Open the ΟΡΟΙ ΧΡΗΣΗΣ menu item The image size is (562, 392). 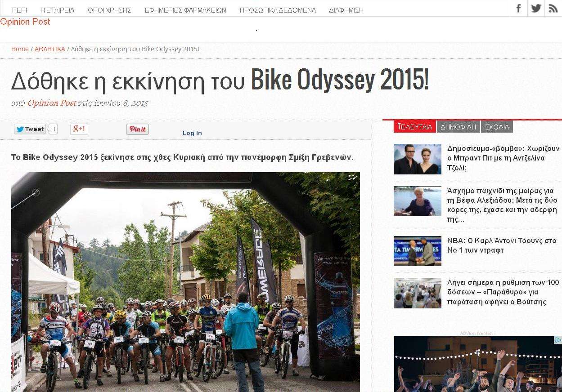pos(109,10)
